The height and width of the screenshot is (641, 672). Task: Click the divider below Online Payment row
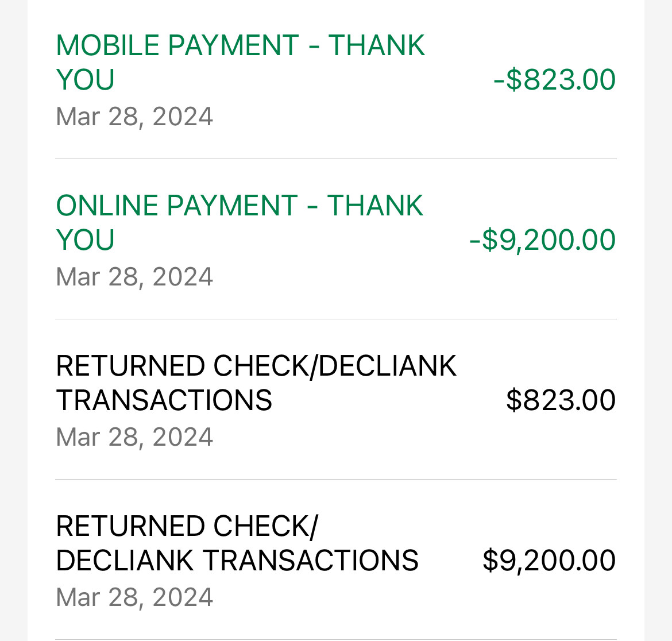click(336, 319)
